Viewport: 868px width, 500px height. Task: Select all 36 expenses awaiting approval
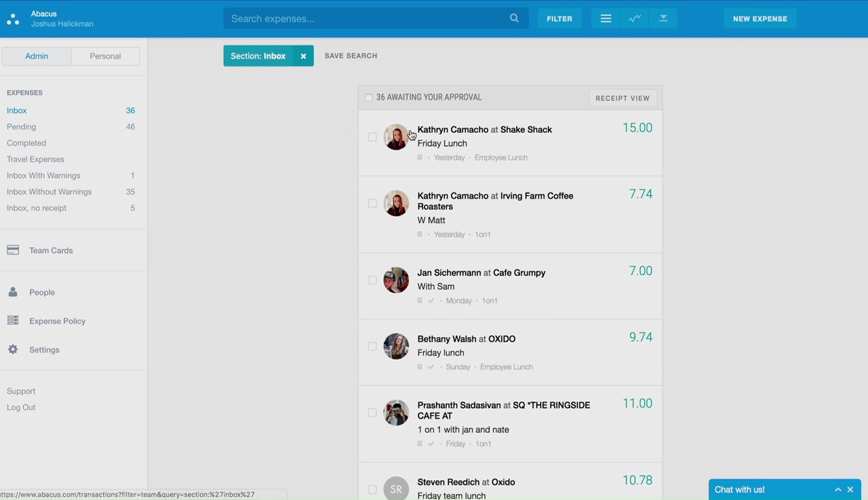tap(369, 98)
